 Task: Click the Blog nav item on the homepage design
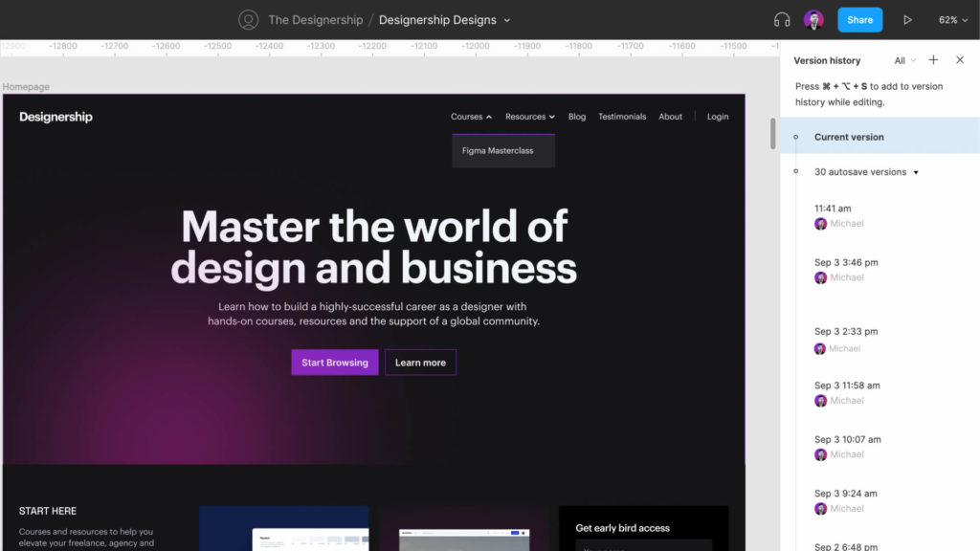click(x=576, y=116)
